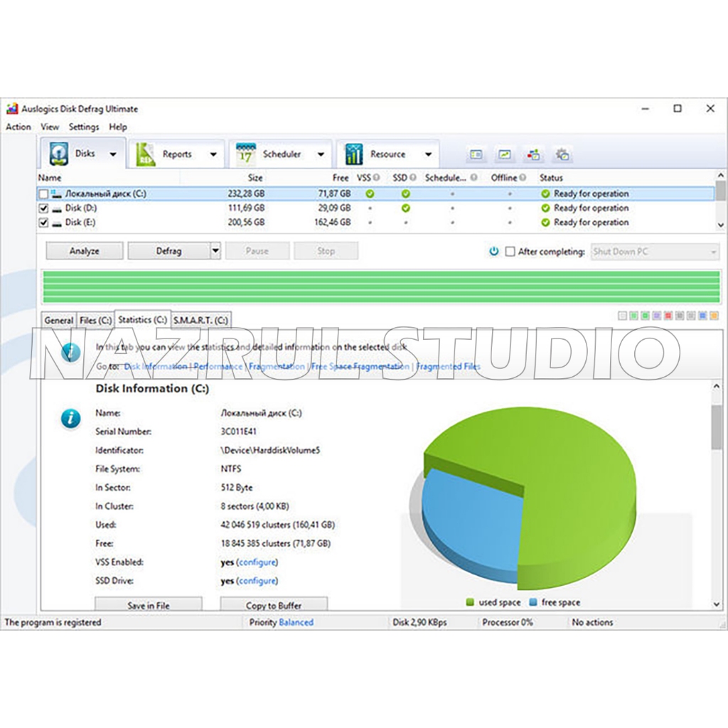Open the Settings menu
Screen dimensions: 728x728
[84, 127]
